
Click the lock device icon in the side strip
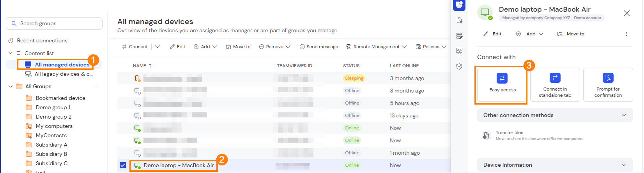459,20
